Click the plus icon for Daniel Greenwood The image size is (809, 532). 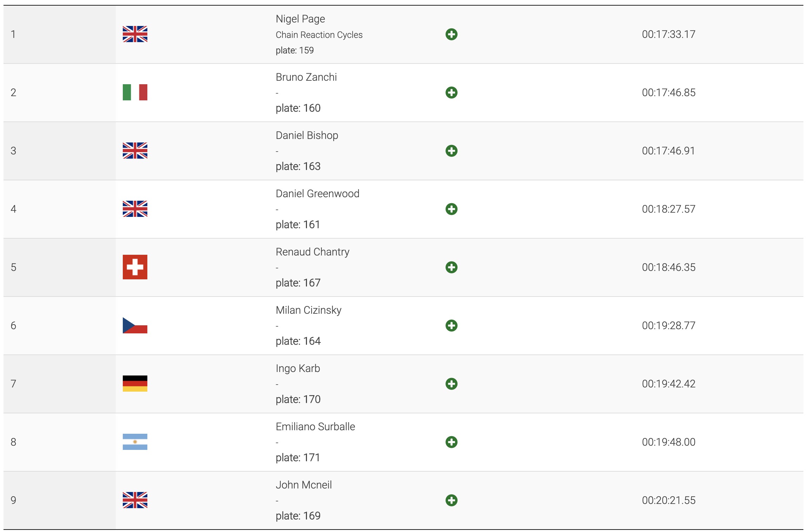451,209
